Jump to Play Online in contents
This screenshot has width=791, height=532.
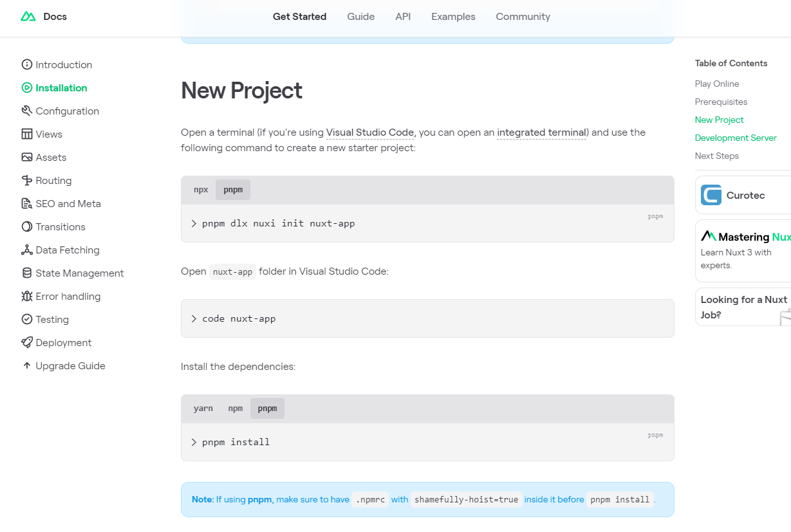click(x=717, y=84)
